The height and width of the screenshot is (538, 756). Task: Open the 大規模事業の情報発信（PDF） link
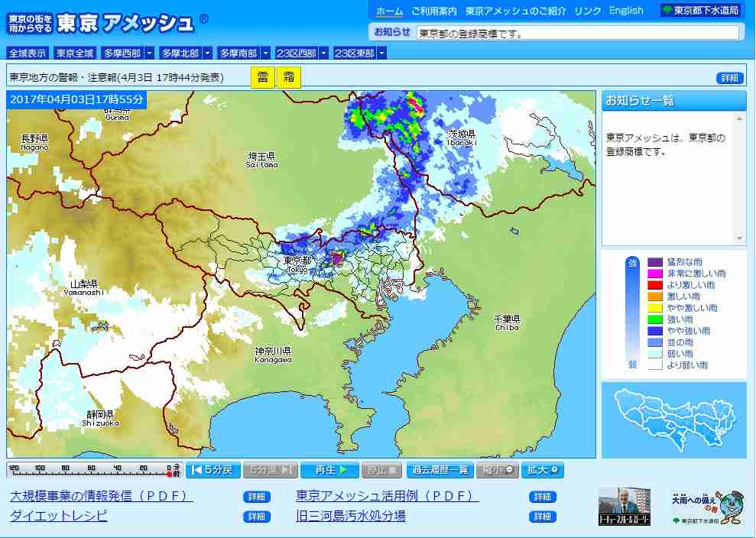coord(101,495)
